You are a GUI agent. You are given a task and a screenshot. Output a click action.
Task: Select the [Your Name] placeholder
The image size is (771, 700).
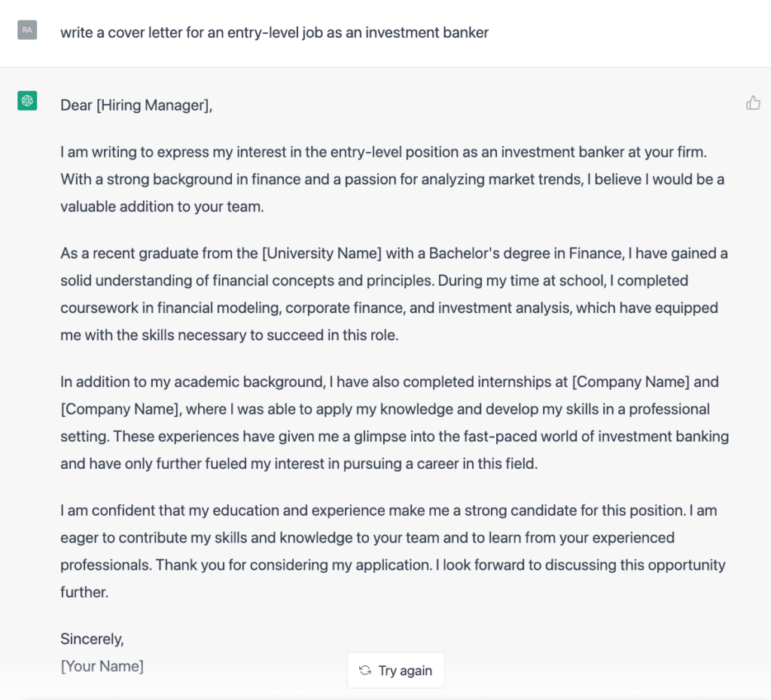click(102, 666)
